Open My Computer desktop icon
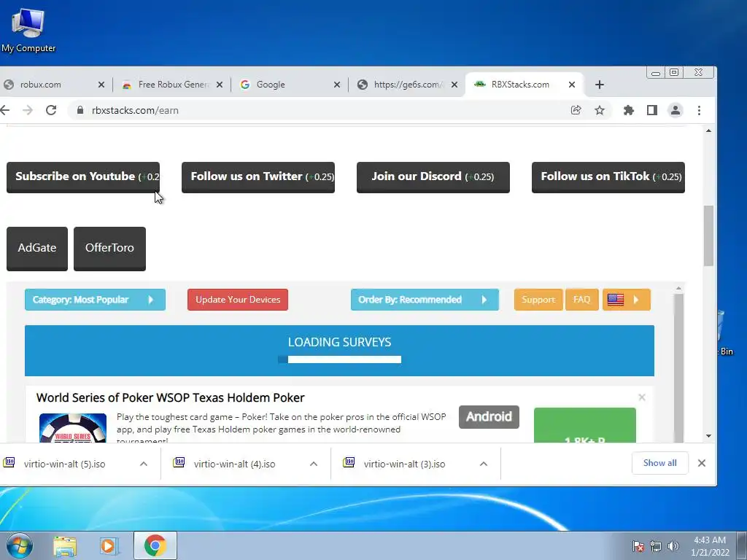The image size is (747, 560). click(28, 30)
